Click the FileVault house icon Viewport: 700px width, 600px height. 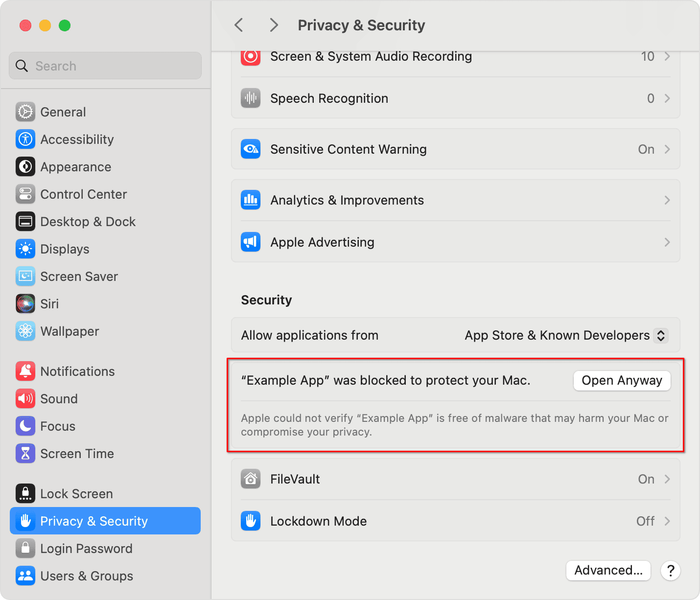coord(251,479)
